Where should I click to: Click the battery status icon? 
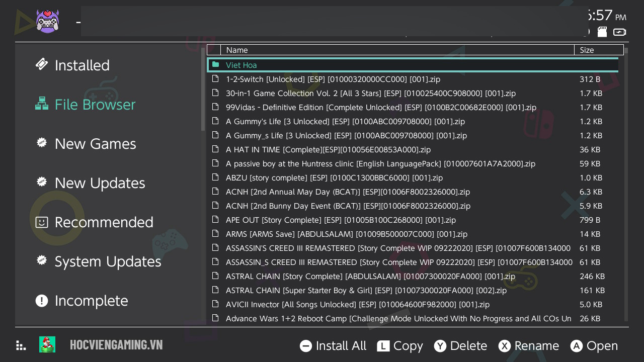(620, 32)
